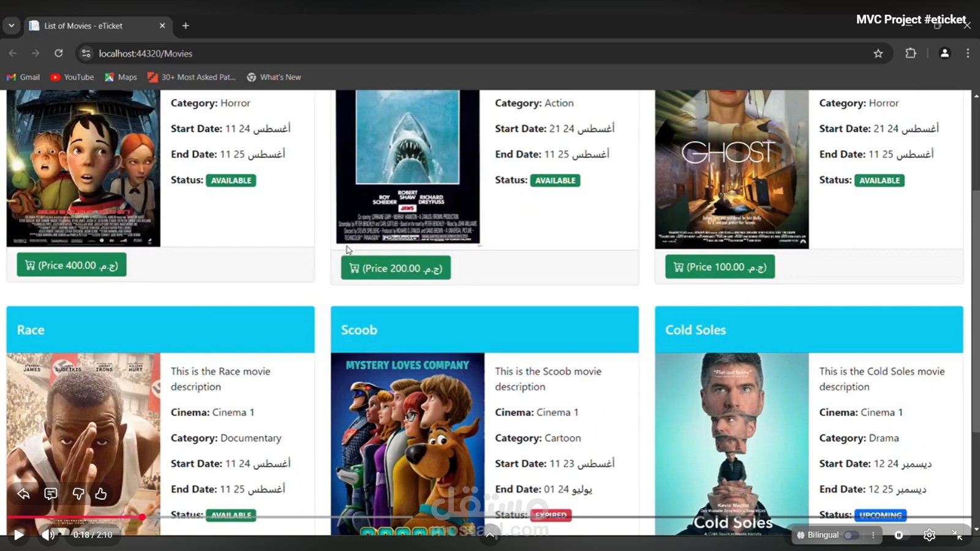Add the 400.00 price movie to cart
Image resolution: width=980 pixels, height=551 pixels.
(72, 265)
